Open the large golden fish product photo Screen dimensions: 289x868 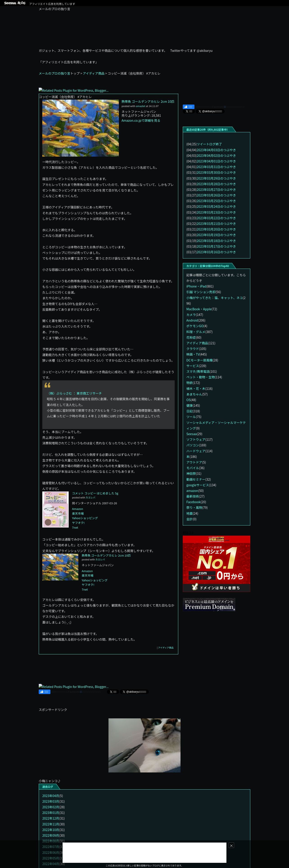(x=80, y=128)
